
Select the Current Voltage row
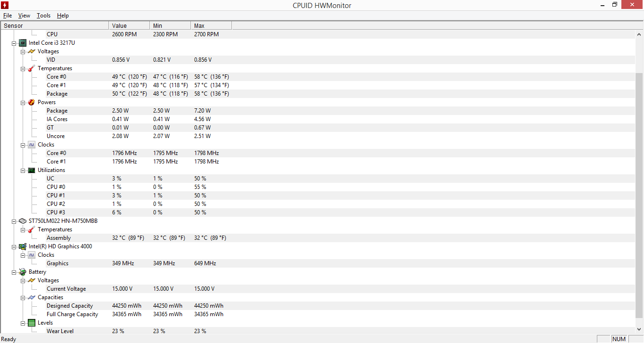click(318, 289)
